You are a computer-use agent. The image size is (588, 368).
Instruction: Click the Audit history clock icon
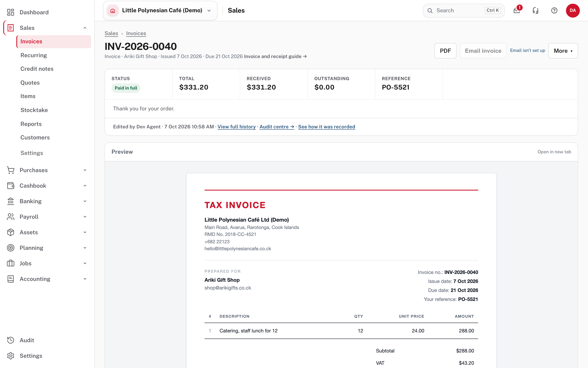pyautogui.click(x=10, y=340)
